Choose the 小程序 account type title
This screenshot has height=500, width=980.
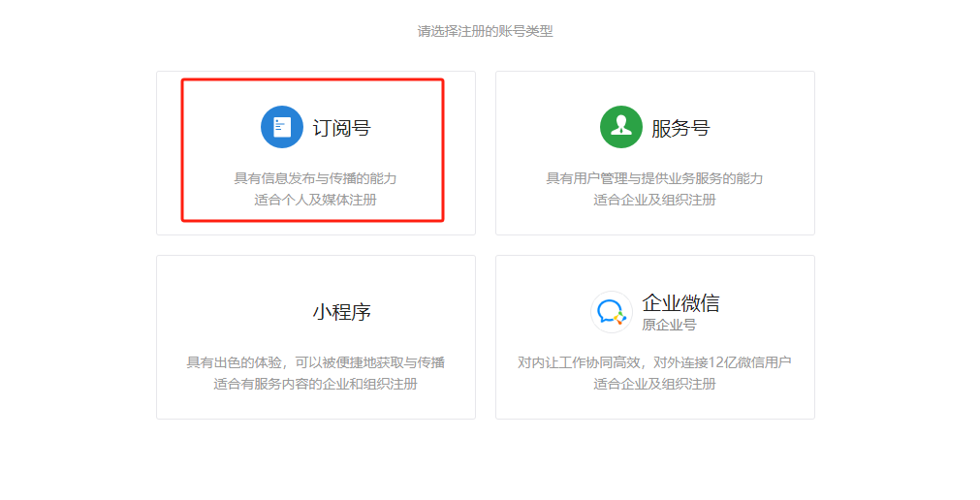[342, 312]
